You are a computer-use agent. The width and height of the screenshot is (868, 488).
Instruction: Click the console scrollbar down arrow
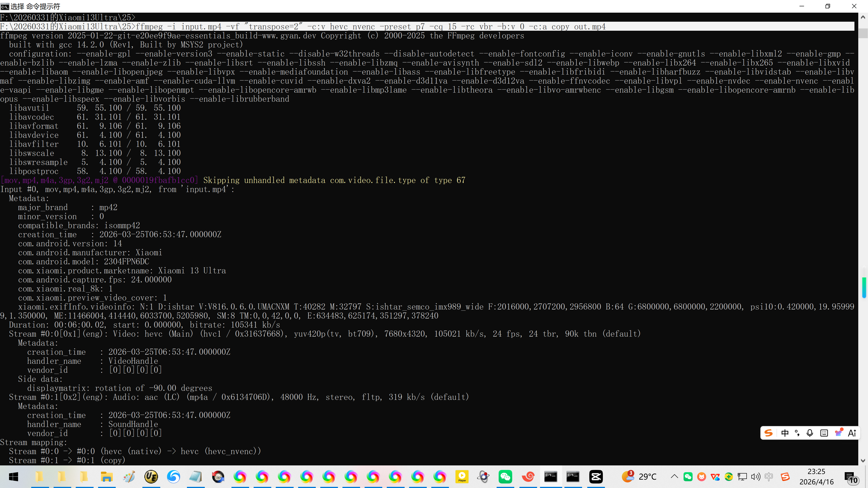pyautogui.click(x=863, y=460)
